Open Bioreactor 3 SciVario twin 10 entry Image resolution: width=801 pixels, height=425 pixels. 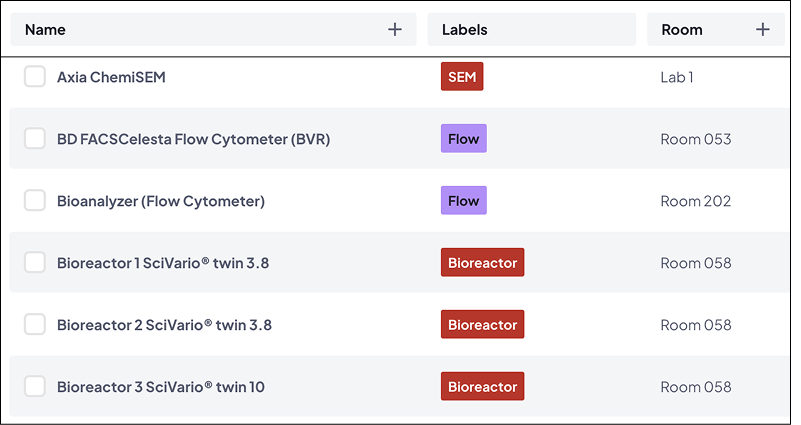pos(160,387)
